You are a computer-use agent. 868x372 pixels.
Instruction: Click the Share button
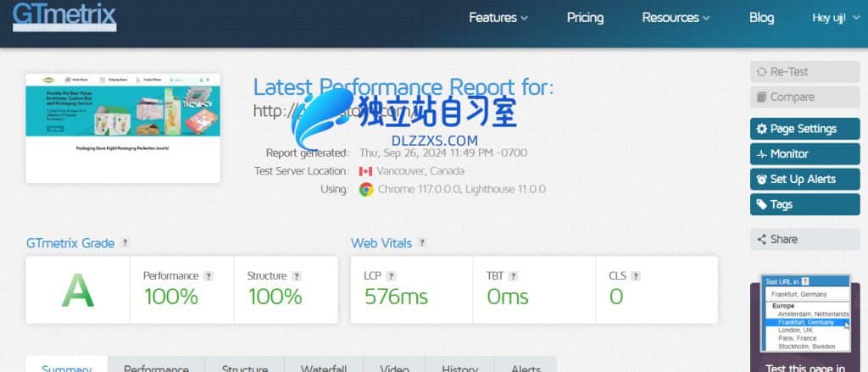click(805, 239)
